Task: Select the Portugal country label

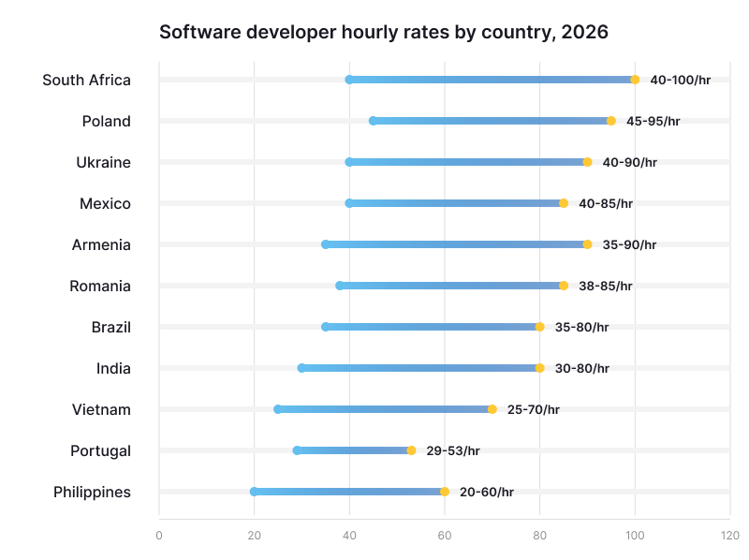Action: (101, 451)
